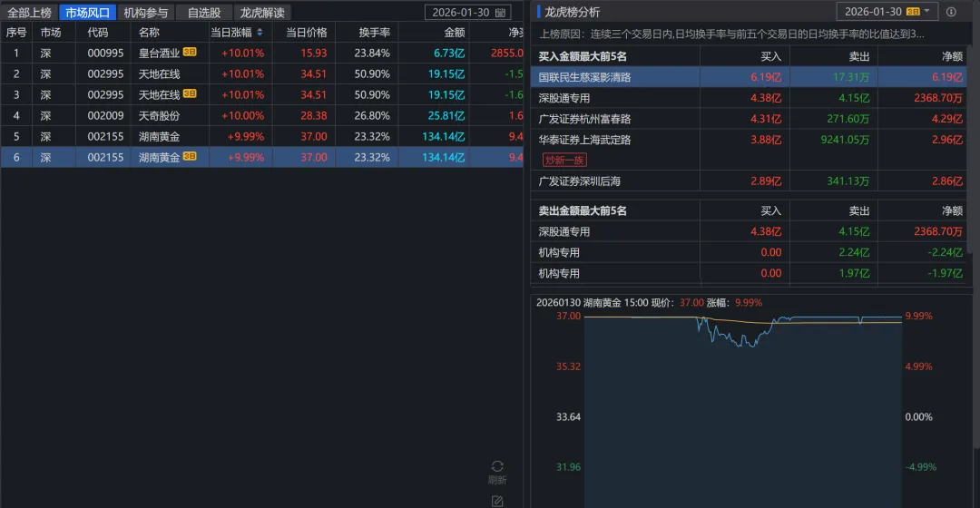The image size is (980, 508).
Task: Open the calendar icon beside the left date
Action: pyautogui.click(x=502, y=13)
